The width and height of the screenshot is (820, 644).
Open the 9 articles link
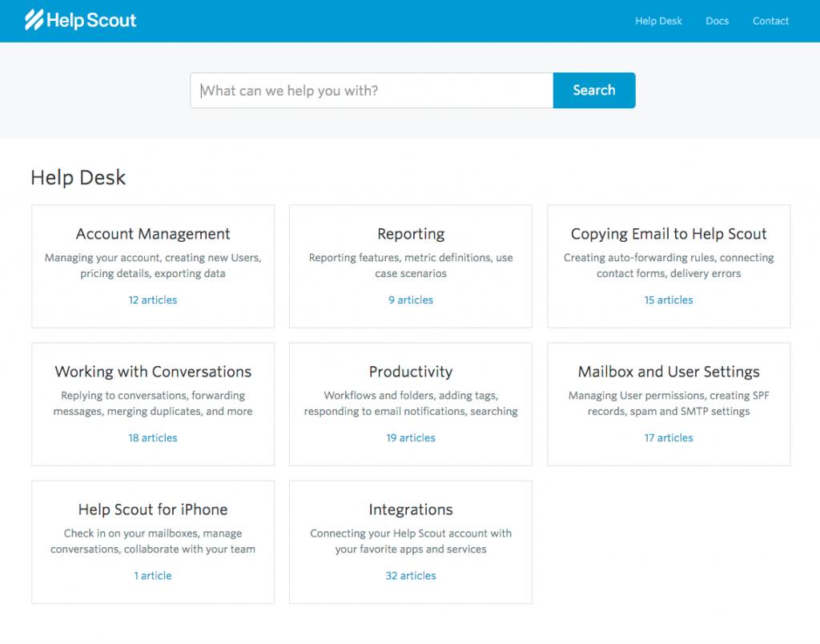coord(411,300)
